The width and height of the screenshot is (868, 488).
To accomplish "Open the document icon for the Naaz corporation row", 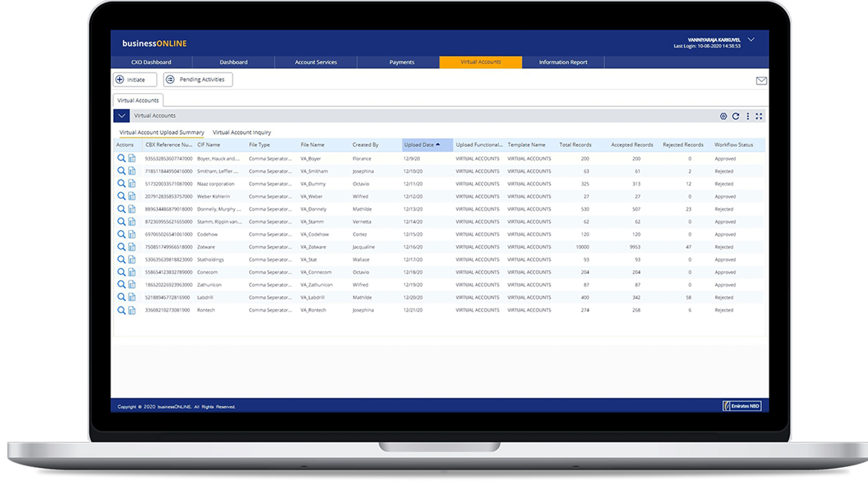I will point(132,183).
